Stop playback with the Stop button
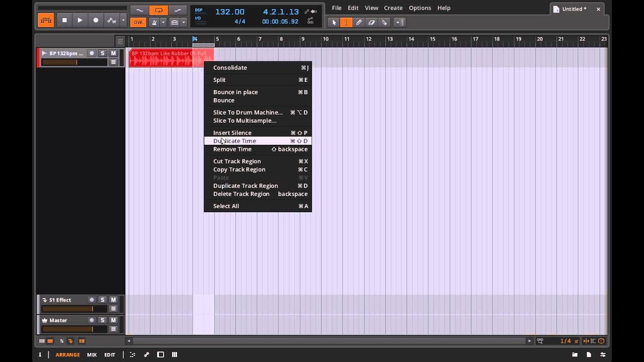The image size is (644, 362). (x=64, y=21)
